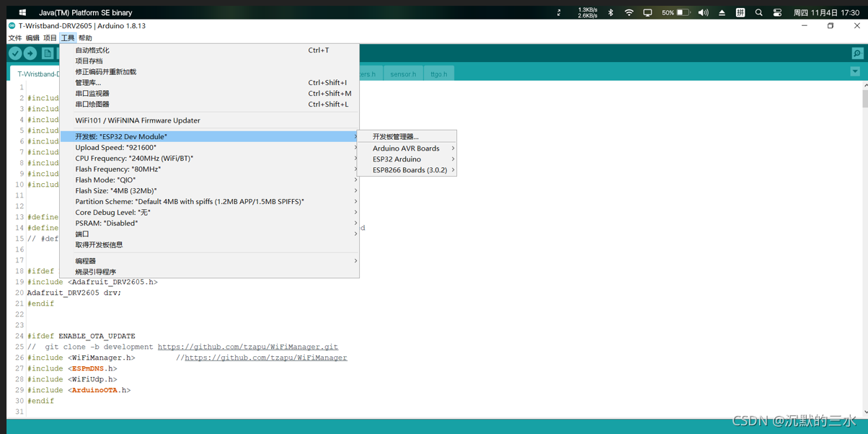
Task: Choose 修正编码并重新加载
Action: (x=210, y=71)
